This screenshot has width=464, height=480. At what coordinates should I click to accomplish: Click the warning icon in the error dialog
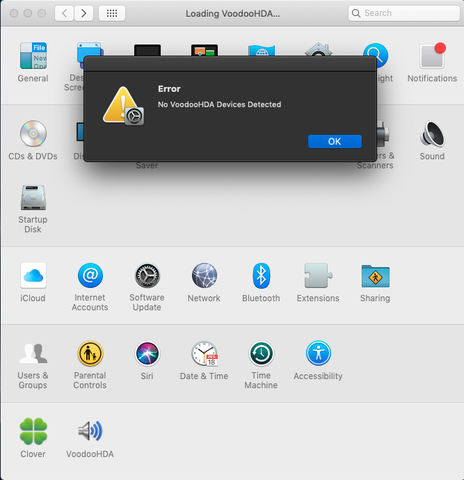point(123,106)
